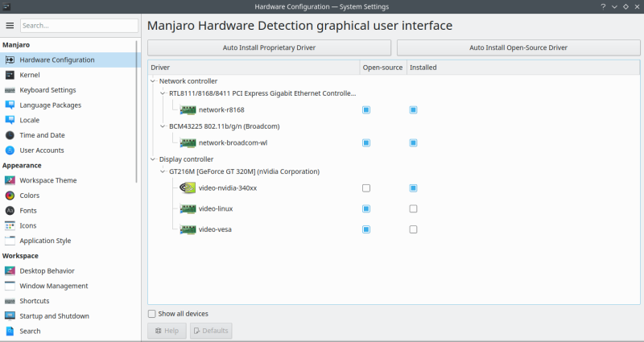Click Auto Install Proprietary Driver button

pos(269,47)
